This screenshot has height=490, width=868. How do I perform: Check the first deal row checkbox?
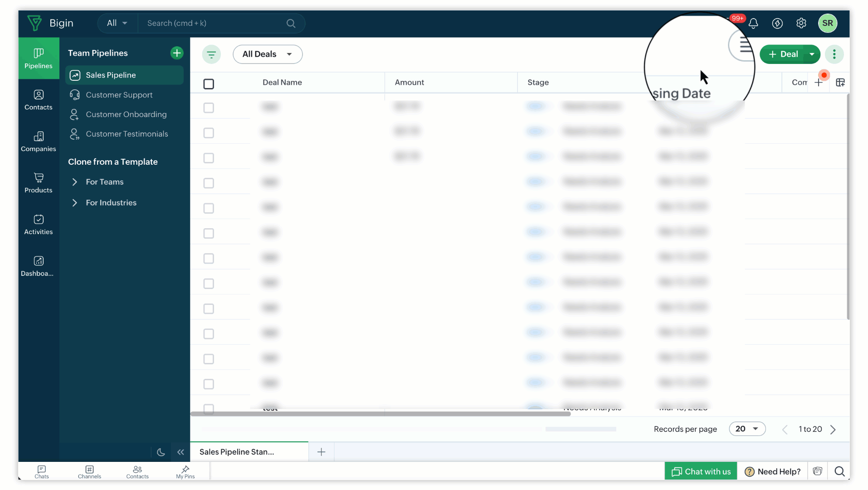point(209,108)
